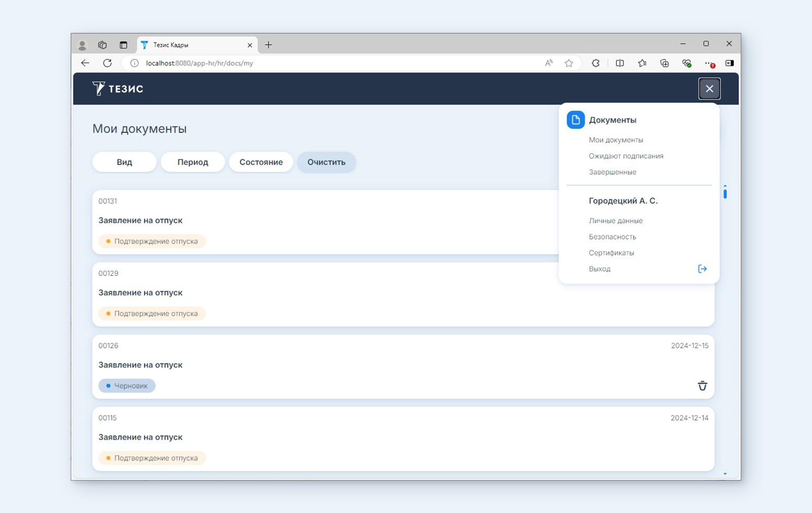Toggle vertical tabs icon in title bar

point(123,45)
